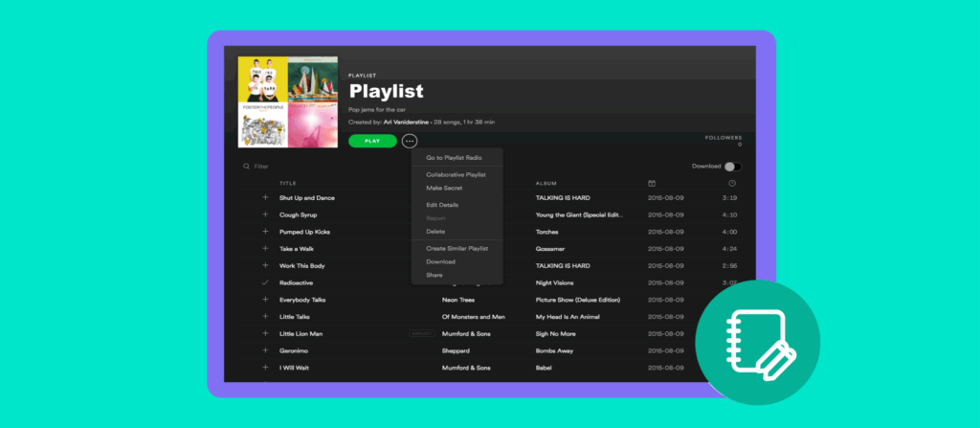Screen dimensions: 980x428
Task: Toggle the Download switch on
Action: (733, 167)
